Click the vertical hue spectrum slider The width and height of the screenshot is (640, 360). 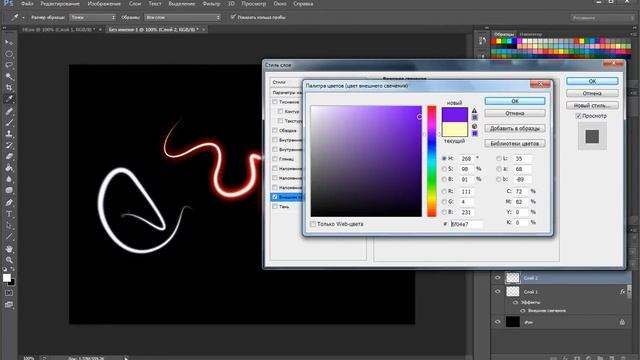pos(431,161)
